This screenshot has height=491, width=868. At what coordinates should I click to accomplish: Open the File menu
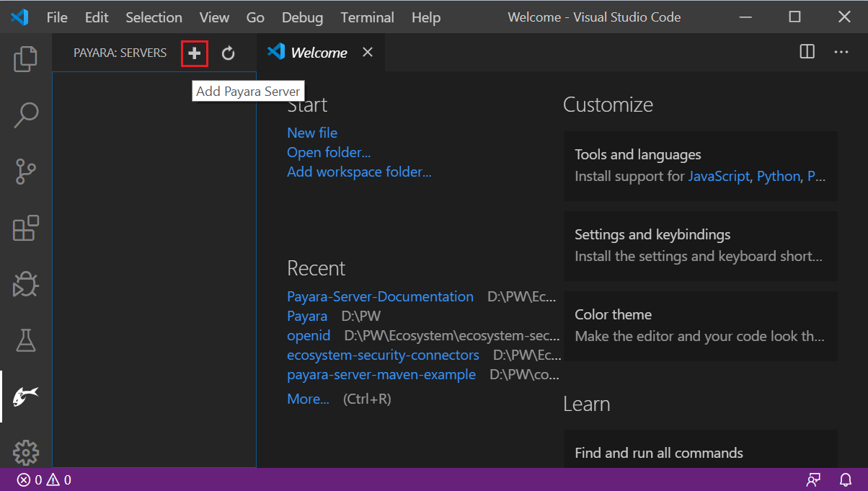click(x=57, y=17)
